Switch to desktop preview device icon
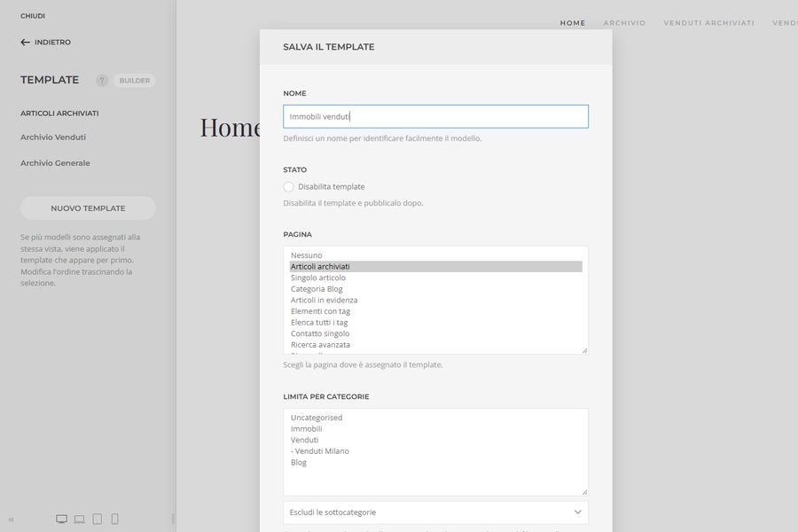The height and width of the screenshot is (532, 798). point(61,519)
